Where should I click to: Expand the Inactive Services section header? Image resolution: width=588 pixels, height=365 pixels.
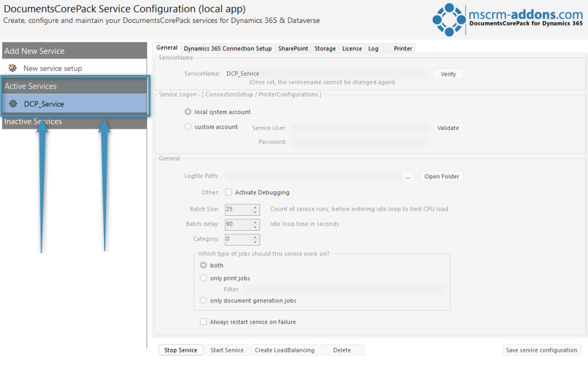click(x=74, y=122)
